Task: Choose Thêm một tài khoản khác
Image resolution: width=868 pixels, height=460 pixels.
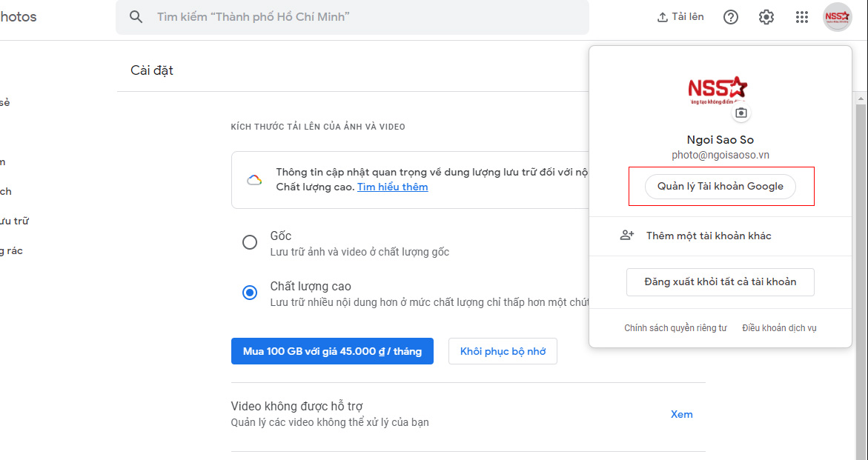Action: (x=708, y=236)
